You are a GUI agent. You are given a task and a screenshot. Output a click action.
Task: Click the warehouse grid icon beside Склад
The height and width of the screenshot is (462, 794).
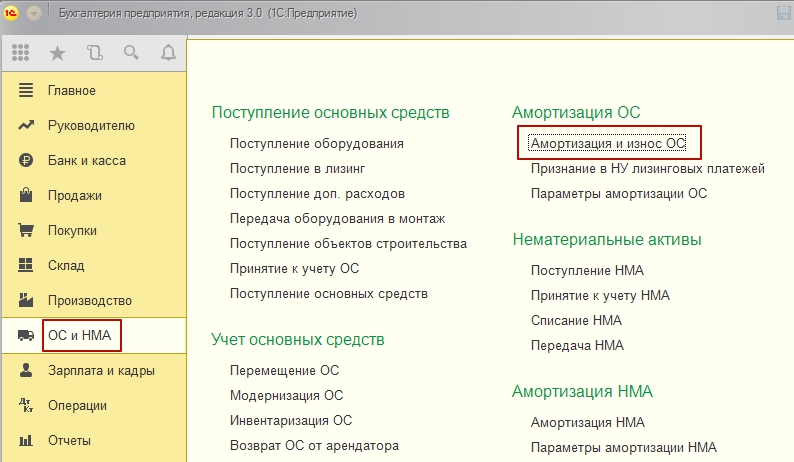(25, 265)
